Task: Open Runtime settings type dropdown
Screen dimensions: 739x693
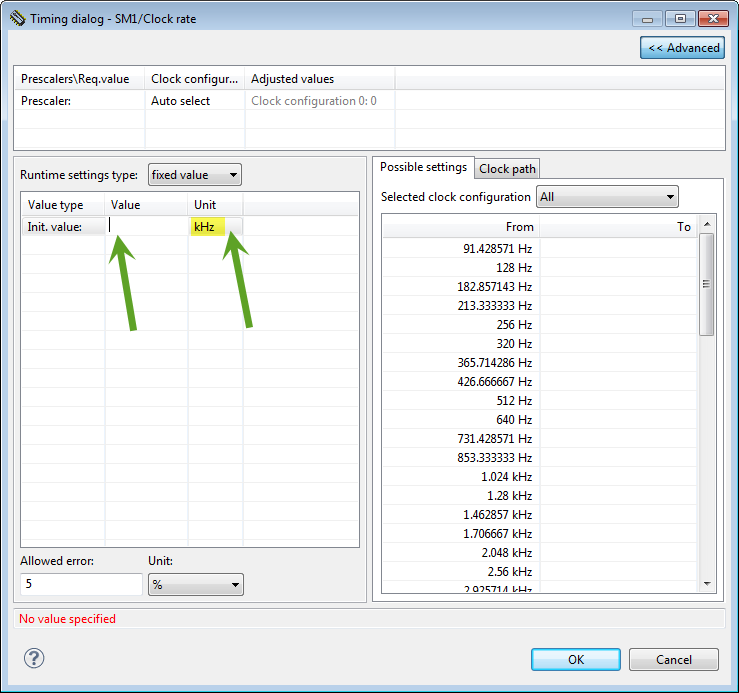Action: pos(195,175)
